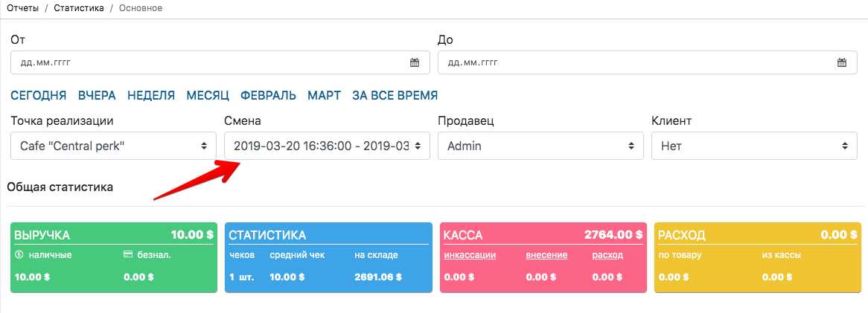
Task: Choose the МЕСЯЦ period filter
Action: pos(208,95)
